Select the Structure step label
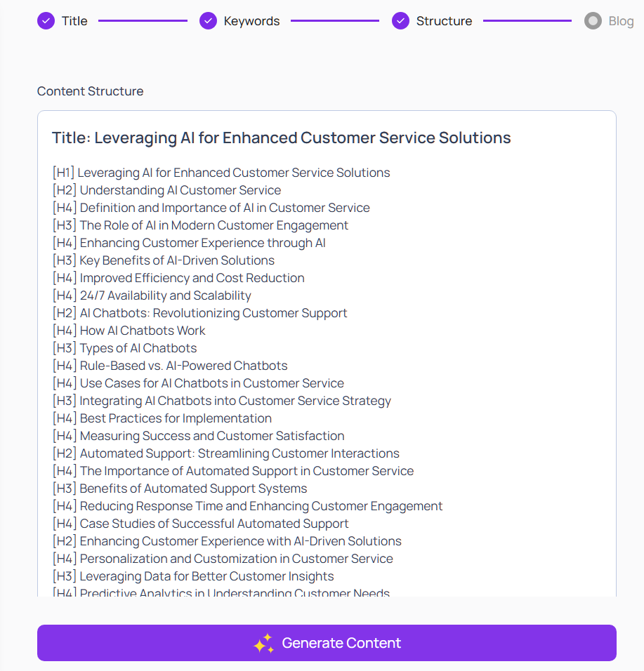The width and height of the screenshot is (644, 671). coord(444,21)
